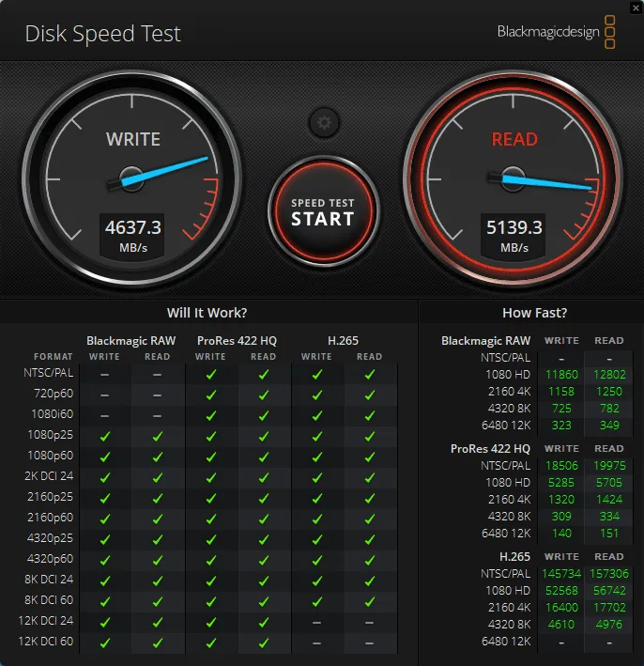This screenshot has height=666, width=644.
Task: Click Blackmagic RAW write checkmark for 12K DCI 24
Action: (104, 622)
